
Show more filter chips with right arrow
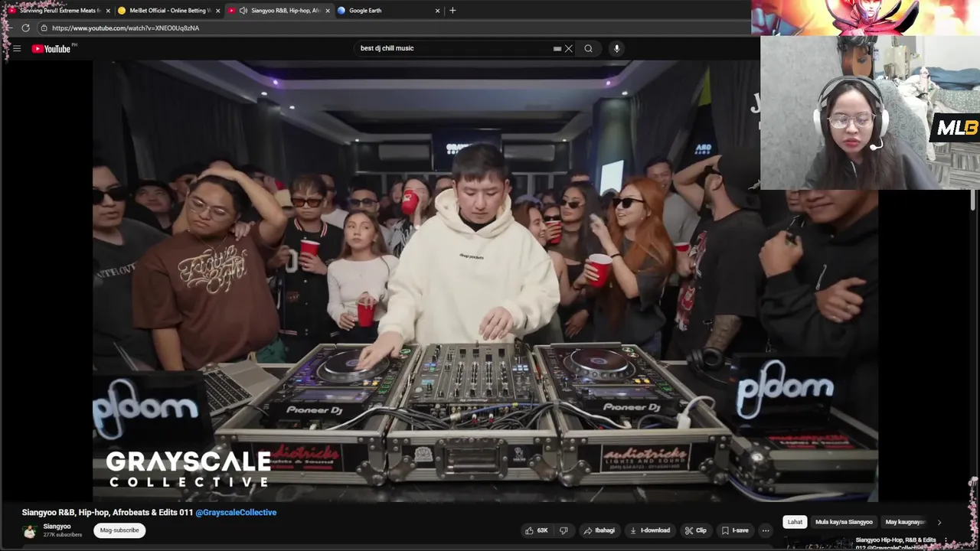[x=939, y=522]
